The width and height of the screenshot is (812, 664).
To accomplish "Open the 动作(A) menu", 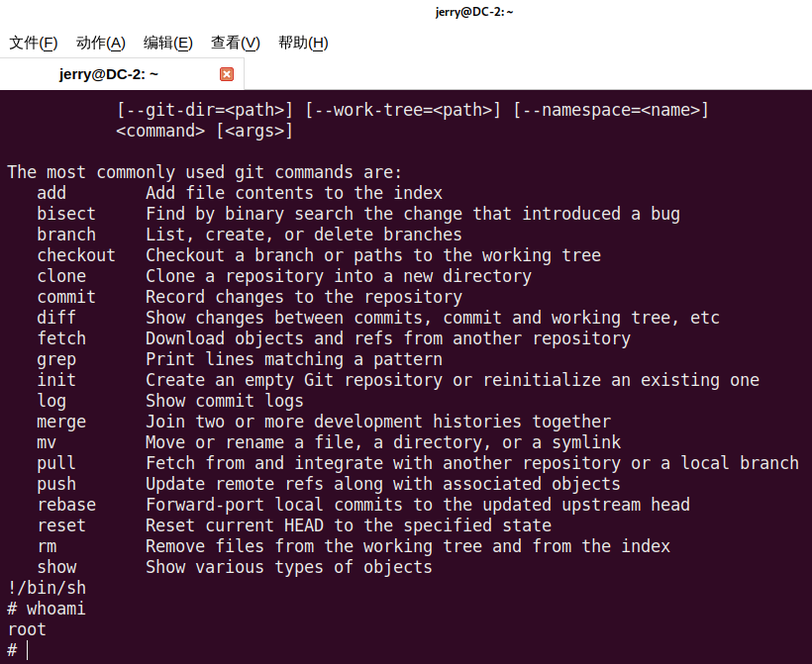I will tap(101, 43).
